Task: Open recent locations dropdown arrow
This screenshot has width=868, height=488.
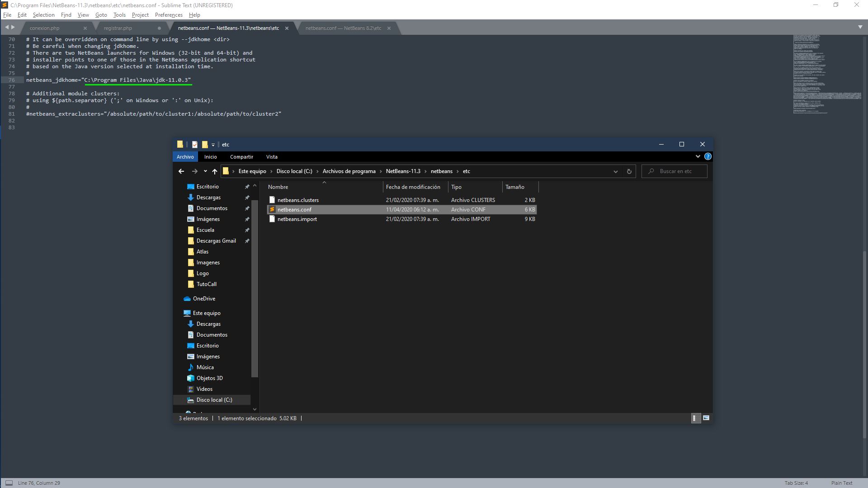Action: (205, 171)
